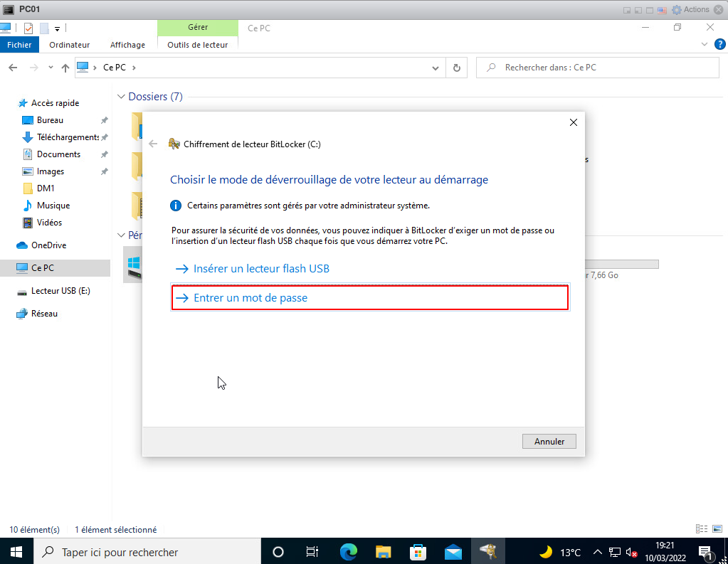Open the Outils de lecteur tab
728x564 pixels.
coord(197,45)
